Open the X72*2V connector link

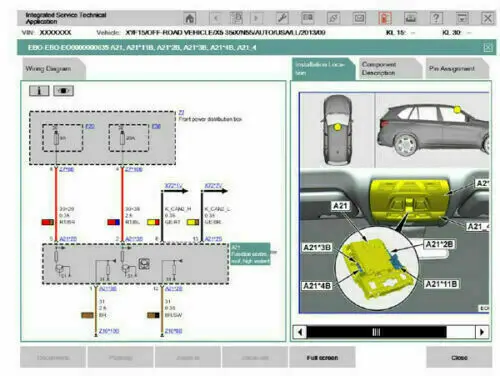(x=213, y=186)
